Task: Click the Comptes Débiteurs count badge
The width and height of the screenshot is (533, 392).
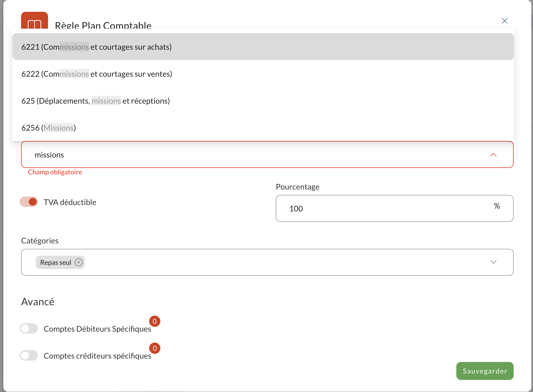Action: point(154,321)
